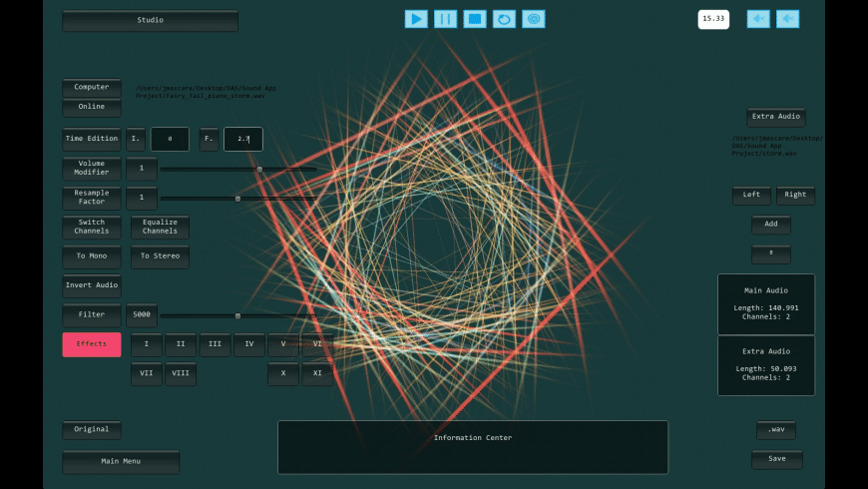Click the initial time input showing 0
This screenshot has height=489, width=868.
click(170, 139)
